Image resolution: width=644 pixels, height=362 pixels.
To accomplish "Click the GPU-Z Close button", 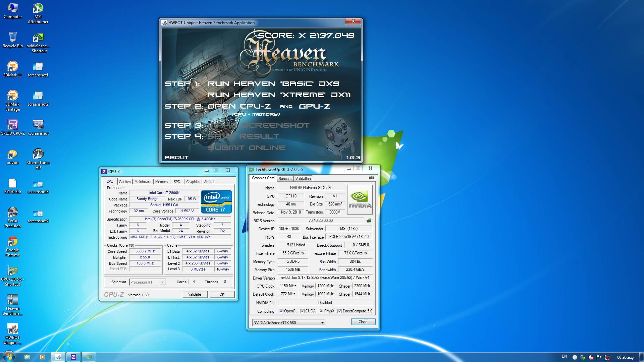I will (x=363, y=322).
